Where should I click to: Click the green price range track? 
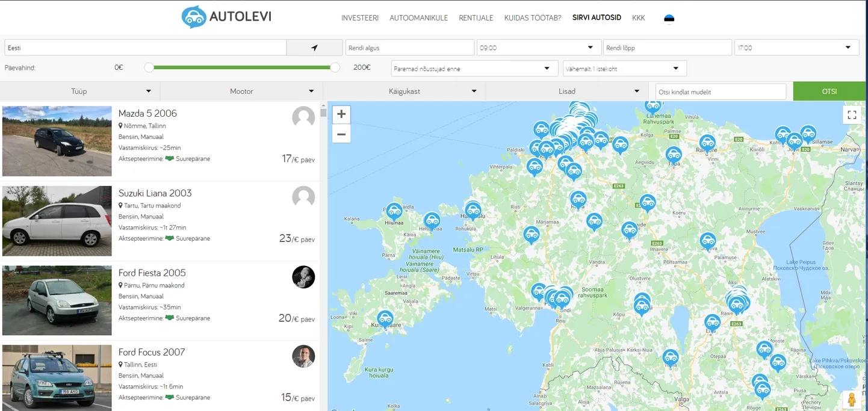point(242,67)
